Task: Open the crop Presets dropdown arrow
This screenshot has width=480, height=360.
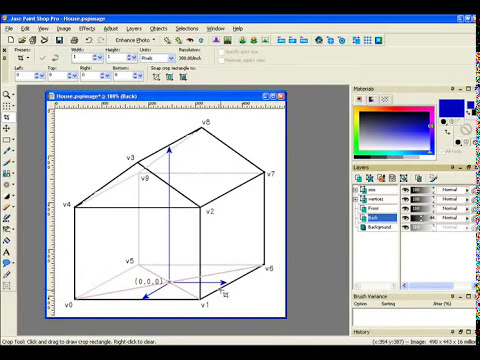Action: pyautogui.click(x=28, y=58)
